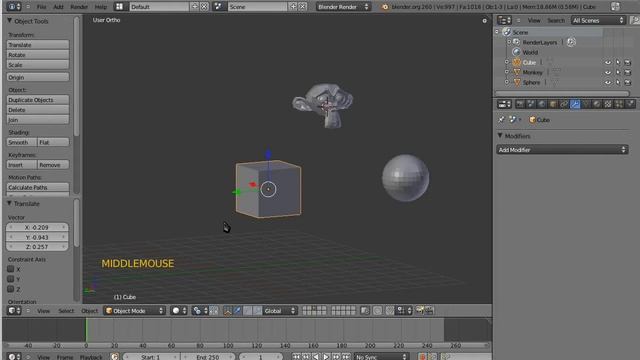Toggle Monkey renderability camera icon in outliner

pyautogui.click(x=628, y=72)
